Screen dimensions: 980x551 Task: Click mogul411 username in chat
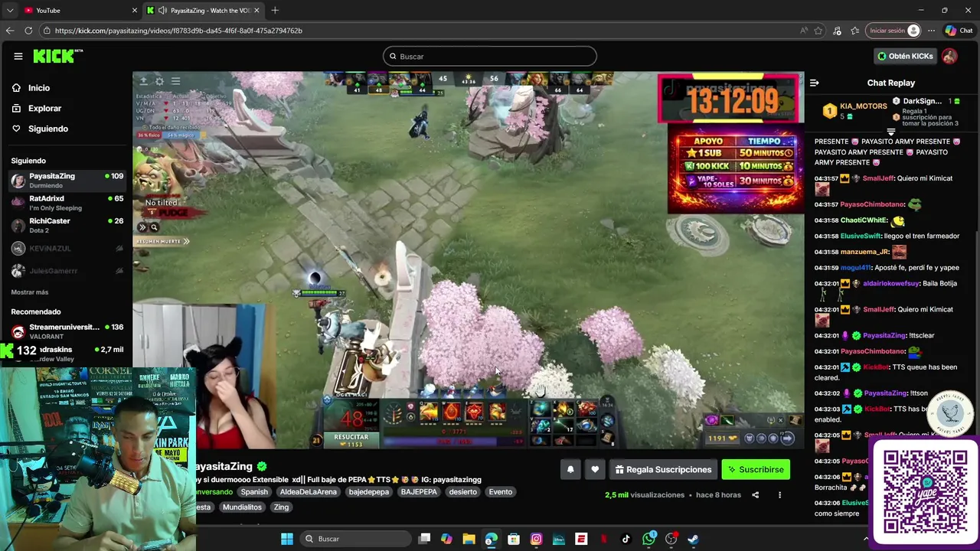[x=856, y=268]
